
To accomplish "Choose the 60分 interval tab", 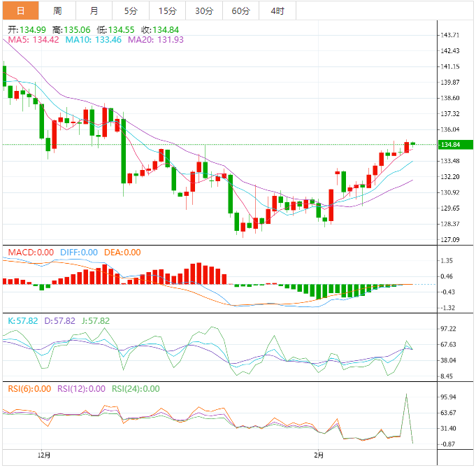I will click(x=240, y=10).
